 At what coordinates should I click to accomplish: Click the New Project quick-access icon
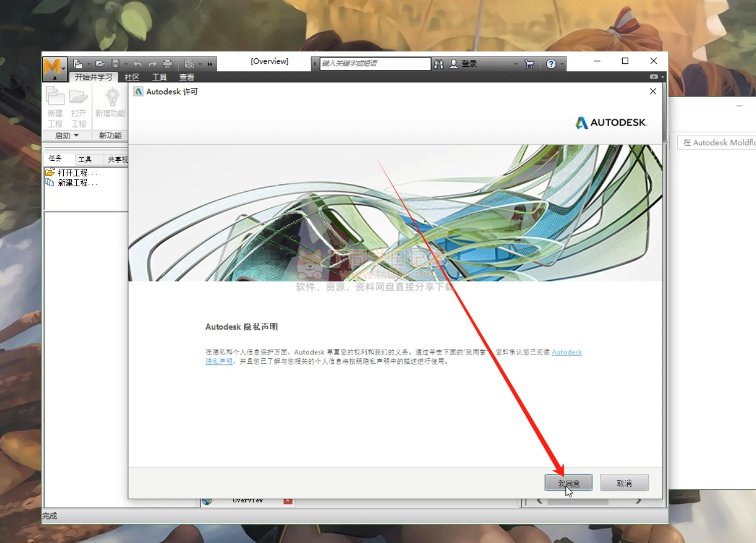(78, 64)
